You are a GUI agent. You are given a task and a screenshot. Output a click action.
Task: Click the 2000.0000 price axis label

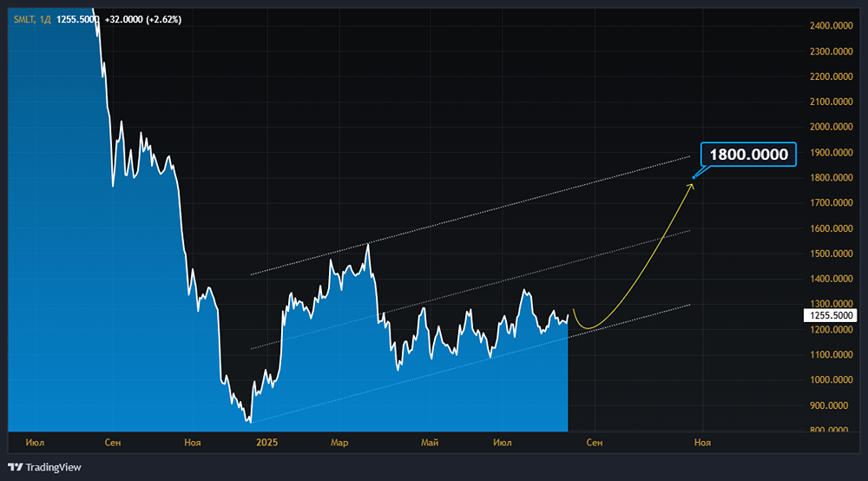831,127
